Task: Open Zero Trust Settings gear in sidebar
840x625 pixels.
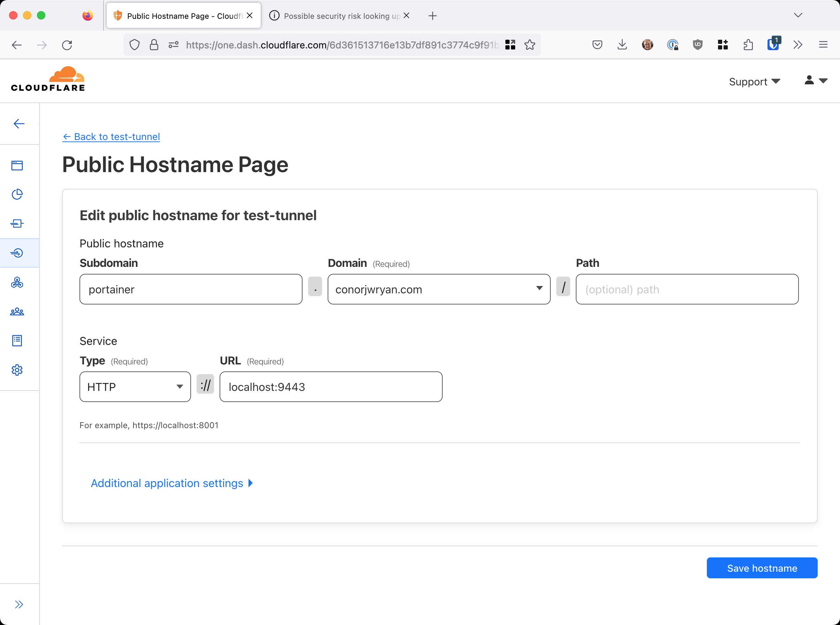Action: (17, 370)
